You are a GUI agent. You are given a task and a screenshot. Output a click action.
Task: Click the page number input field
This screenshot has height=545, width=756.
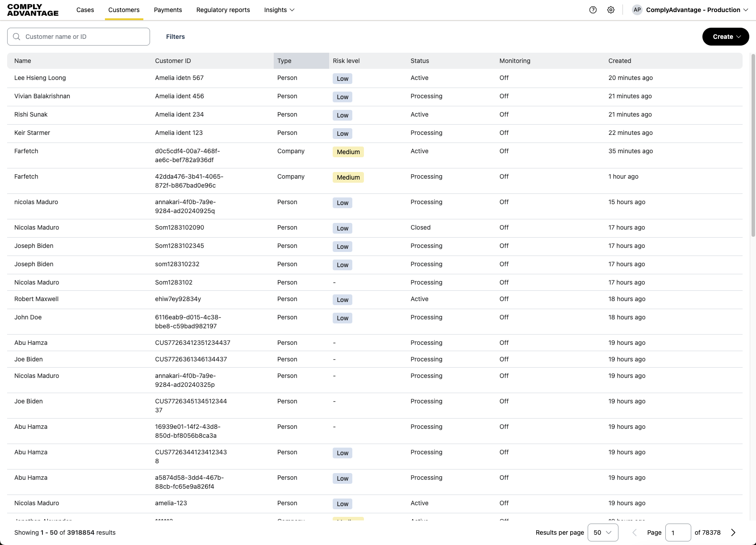click(x=678, y=532)
